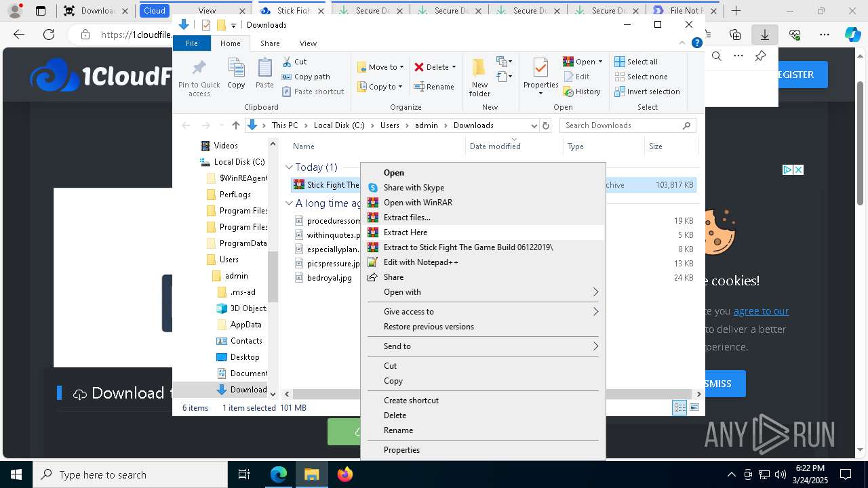Viewport: 868px width, 488px height.
Task: Click the navigation pane scroll down arrow
Action: pyautogui.click(x=273, y=394)
